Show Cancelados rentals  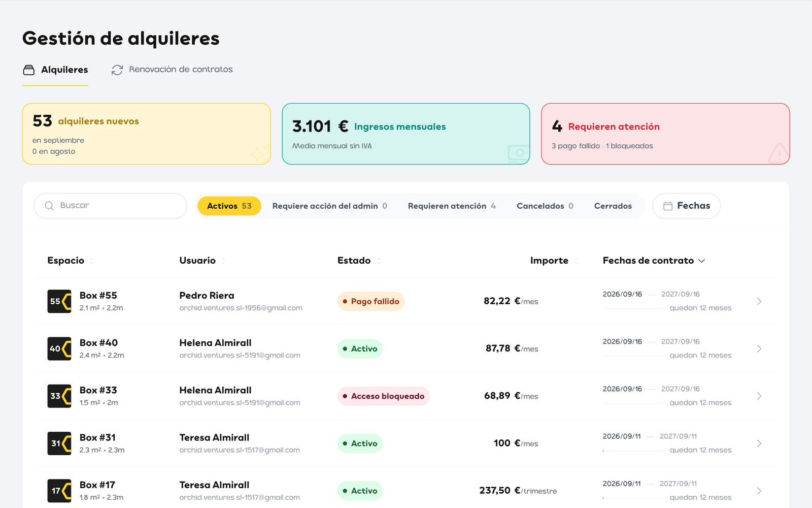(x=545, y=206)
